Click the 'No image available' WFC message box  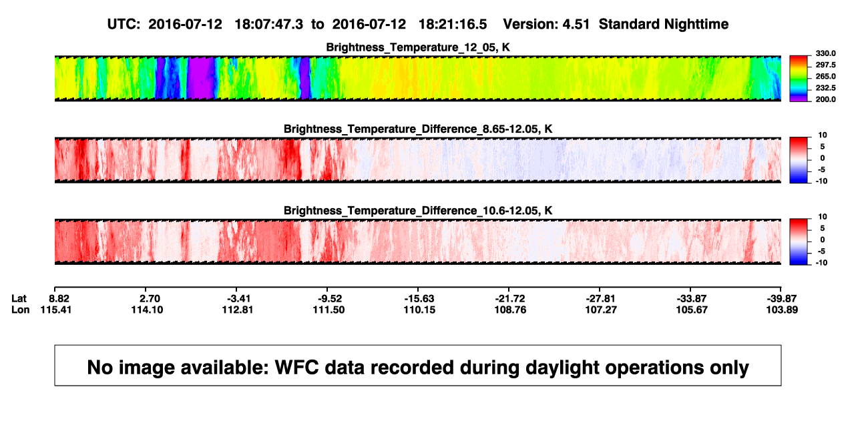(418, 366)
